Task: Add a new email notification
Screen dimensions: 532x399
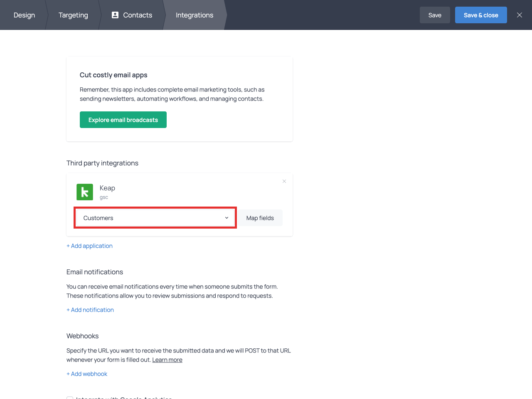Action: 90,310
